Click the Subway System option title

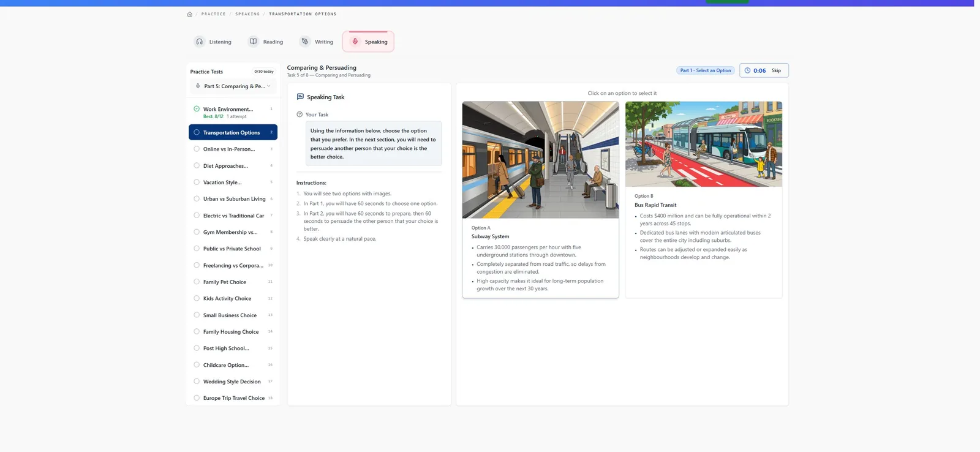(490, 236)
